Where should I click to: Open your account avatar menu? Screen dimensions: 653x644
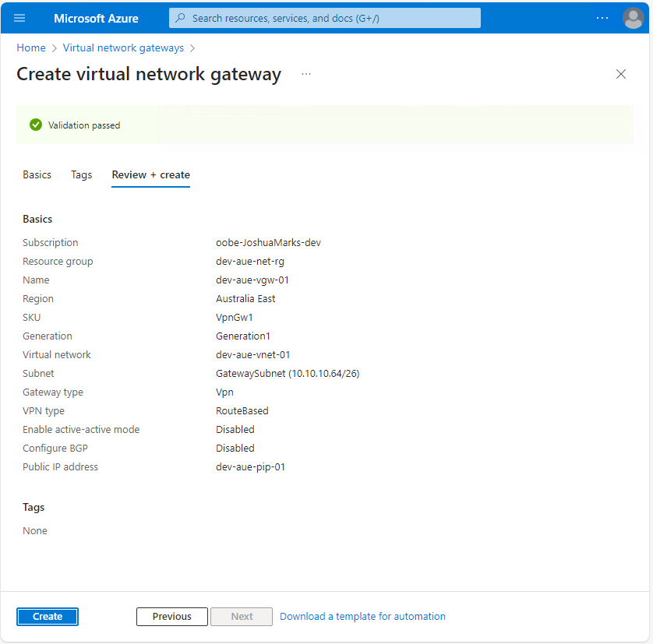634,18
